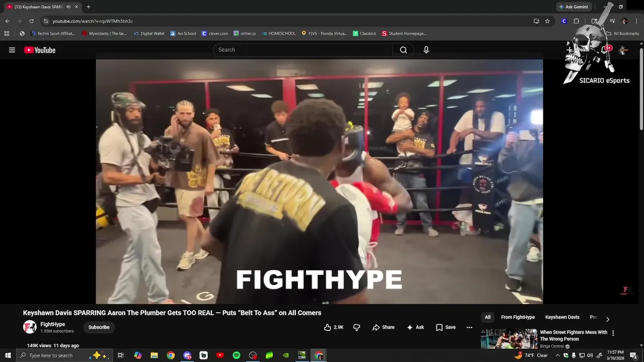Open a new tab with the plus button
The image size is (644, 362).
[x=89, y=7]
